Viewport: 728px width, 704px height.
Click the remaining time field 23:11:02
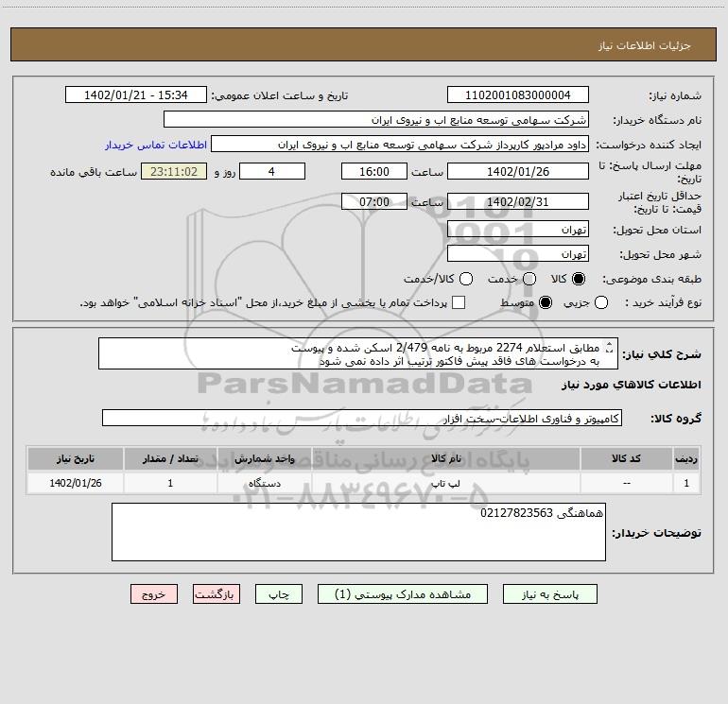tap(174, 171)
